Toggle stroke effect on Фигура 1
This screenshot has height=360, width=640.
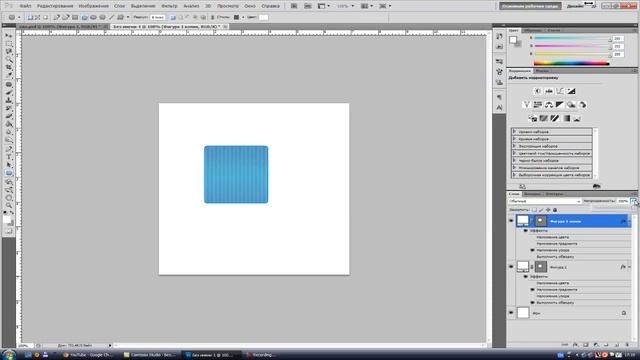click(532, 302)
